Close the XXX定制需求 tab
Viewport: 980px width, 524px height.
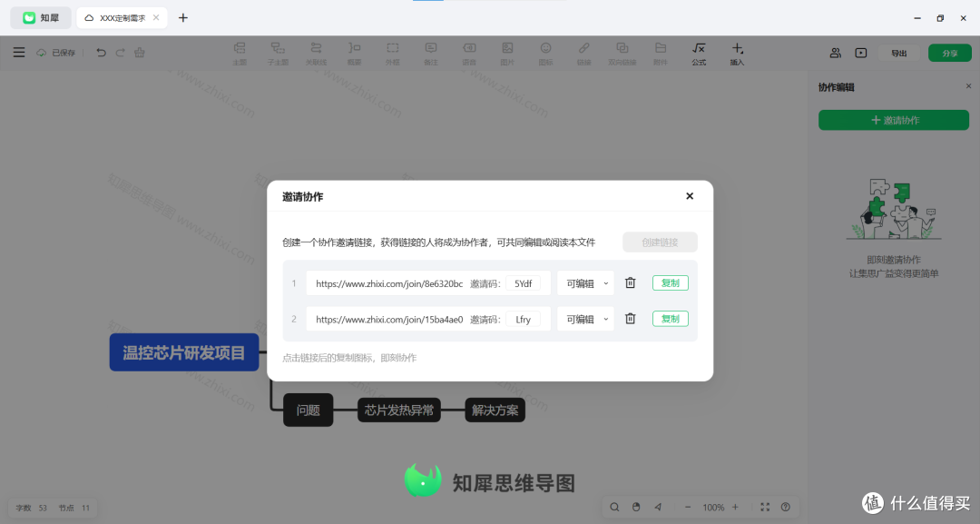click(x=156, y=17)
